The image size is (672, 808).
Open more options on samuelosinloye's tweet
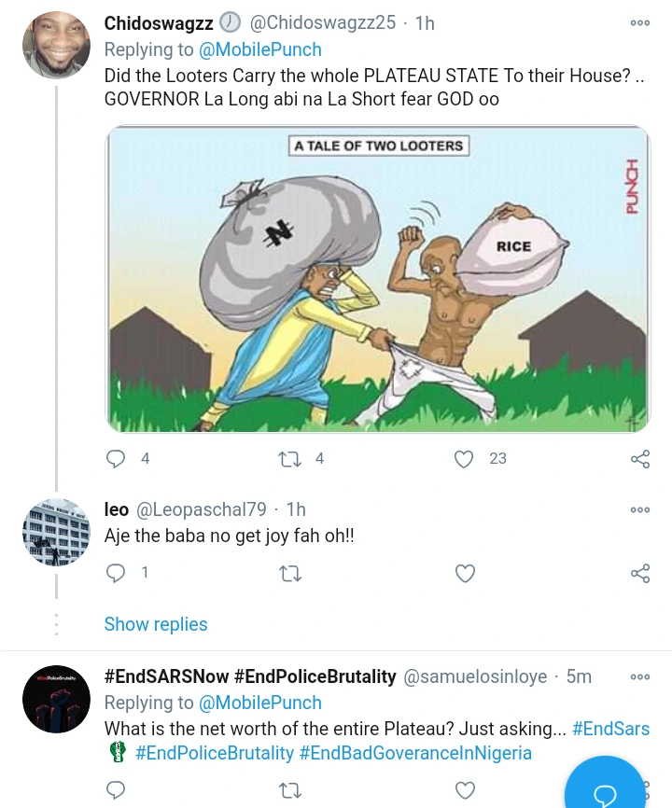(640, 677)
